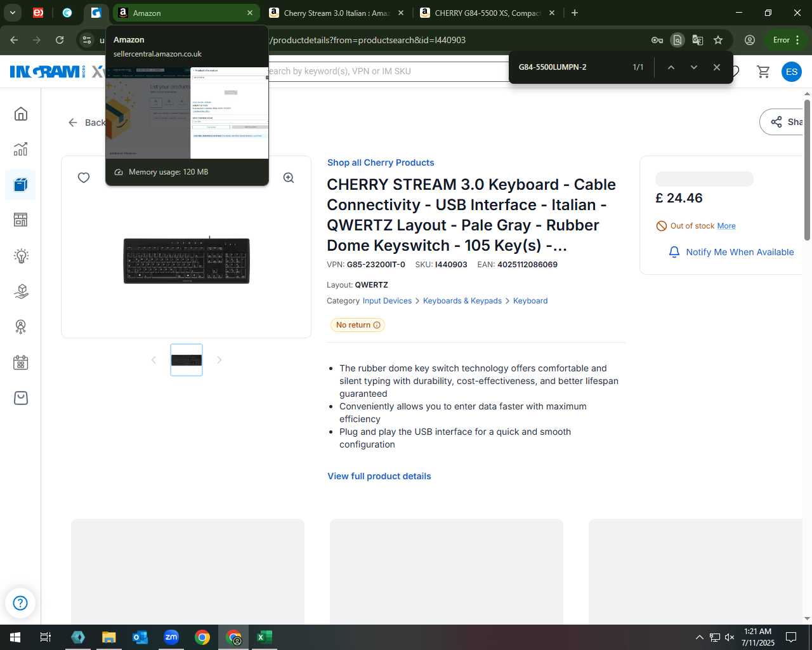Navigate browser back arrow

pos(14,40)
